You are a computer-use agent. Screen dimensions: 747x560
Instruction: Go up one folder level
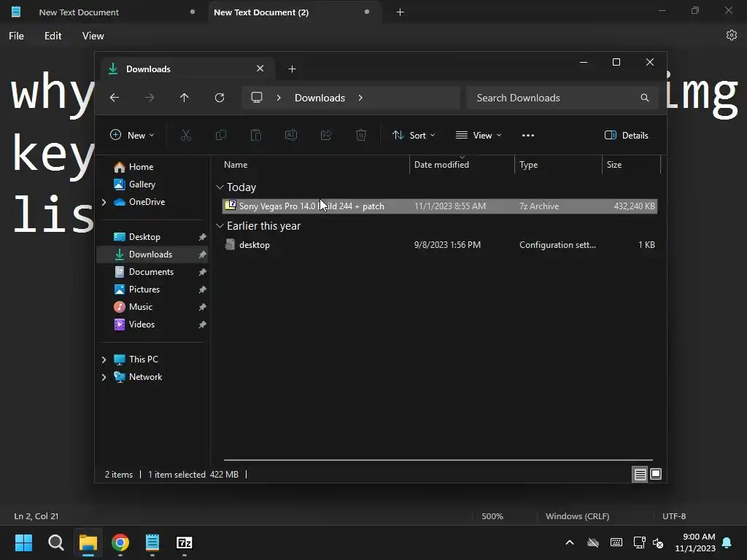[x=185, y=98]
